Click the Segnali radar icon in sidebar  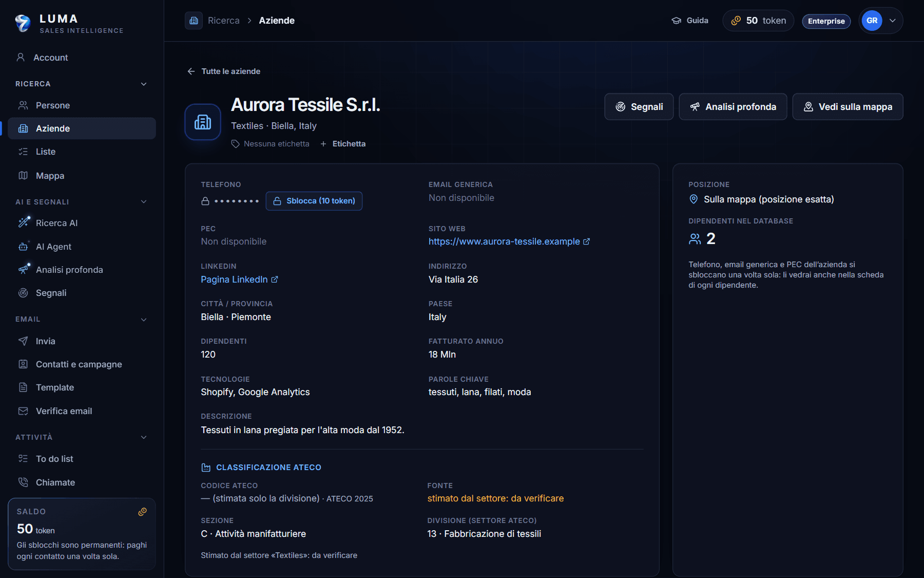click(23, 293)
